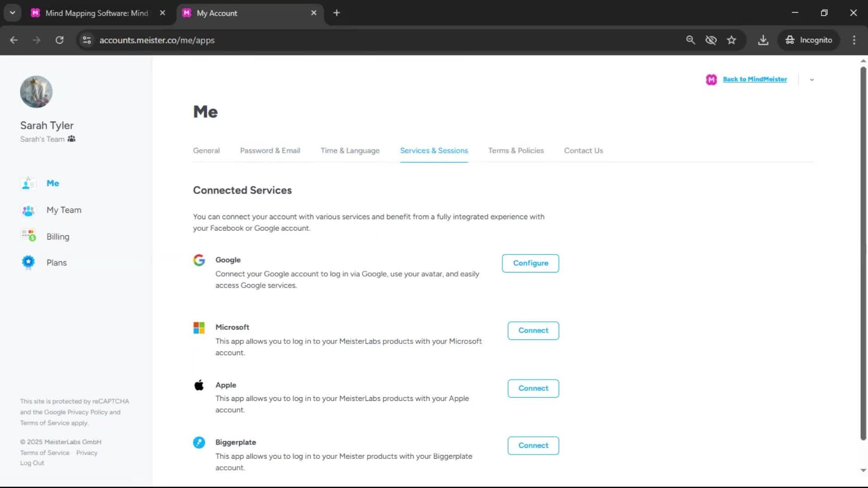Reload the page

pyautogui.click(x=60, y=40)
